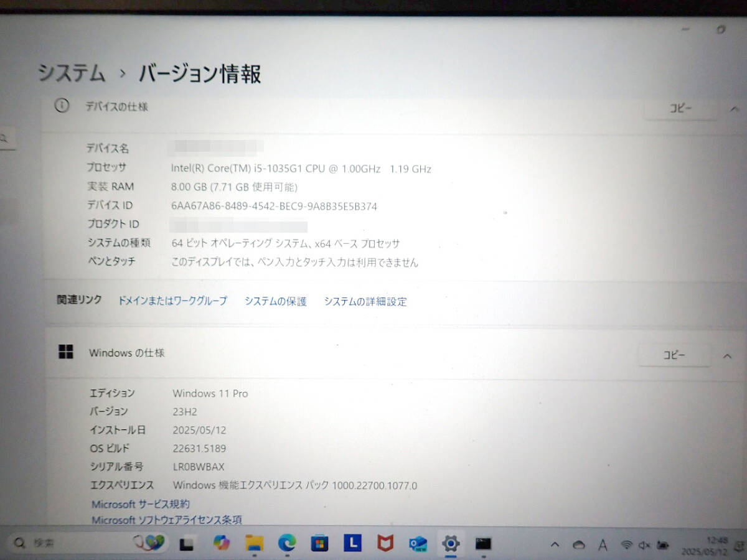The height and width of the screenshot is (560, 747).
Task: Toggle the IME input mode A indicator
Action: click(602, 545)
